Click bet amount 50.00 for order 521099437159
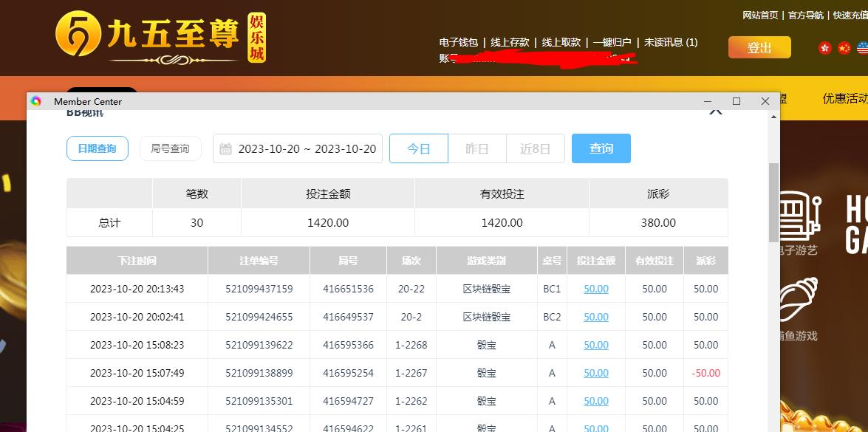The width and height of the screenshot is (868, 432). pyautogui.click(x=596, y=289)
